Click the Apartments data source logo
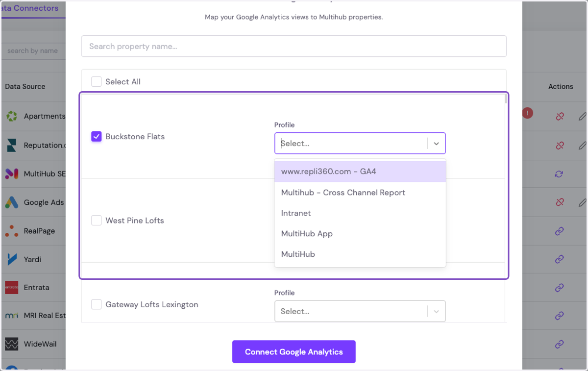Screen dimensions: 588x371 [11, 116]
